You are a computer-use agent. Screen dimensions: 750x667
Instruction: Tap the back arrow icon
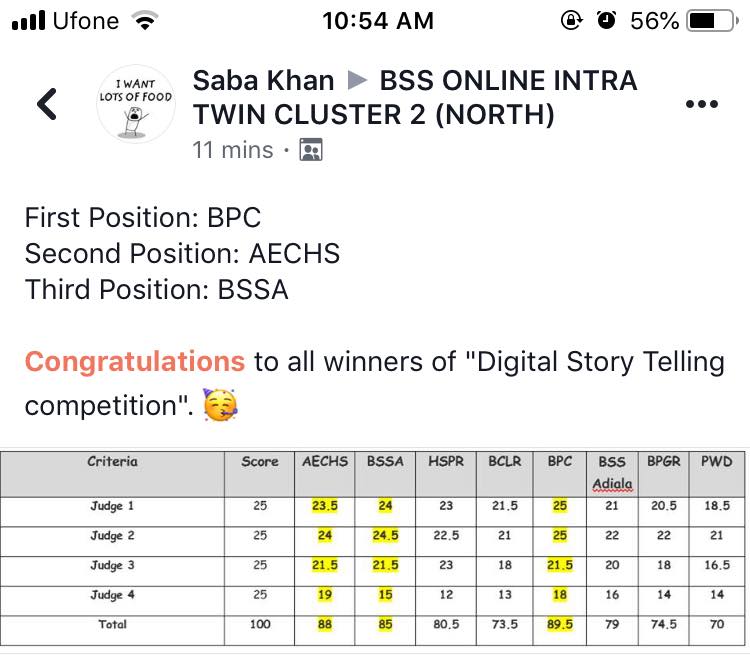tap(47, 104)
